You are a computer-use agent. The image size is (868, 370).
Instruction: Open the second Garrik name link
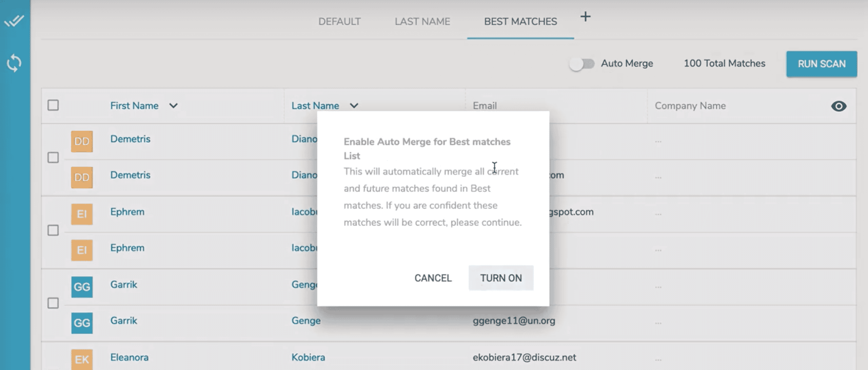pos(124,321)
